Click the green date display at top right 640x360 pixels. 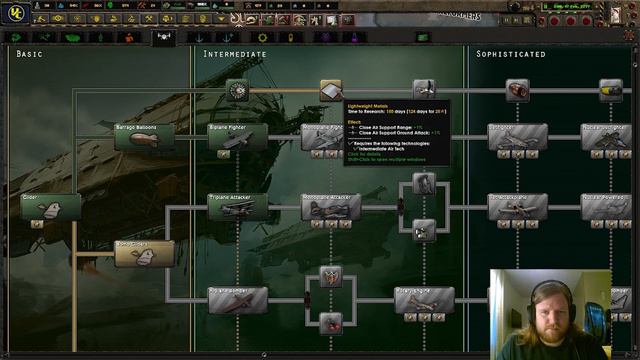568,7
